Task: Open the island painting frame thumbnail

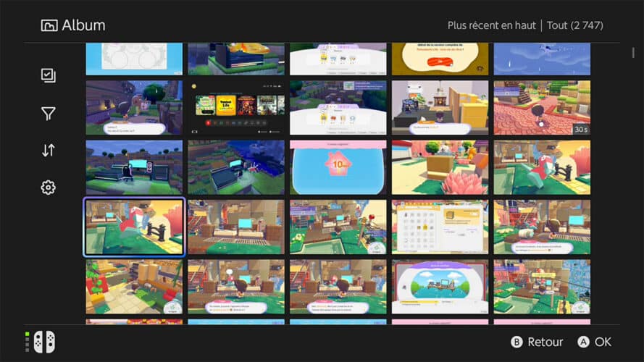Action: pyautogui.click(x=440, y=287)
